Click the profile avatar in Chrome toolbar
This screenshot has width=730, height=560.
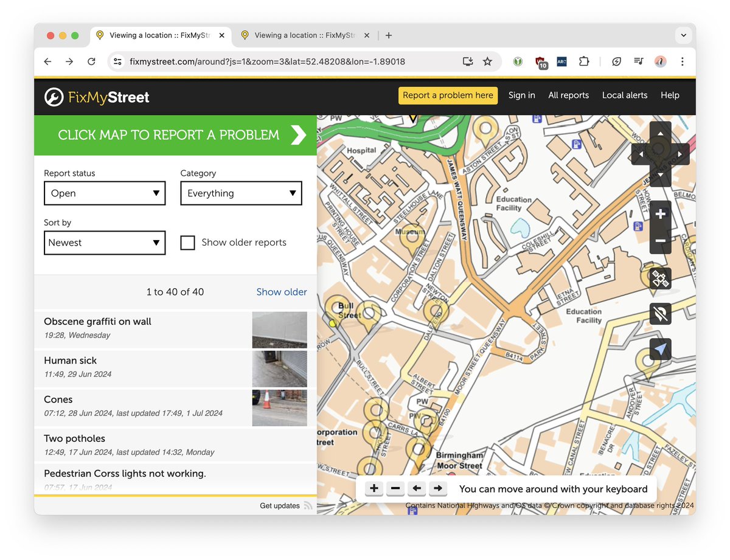(661, 61)
